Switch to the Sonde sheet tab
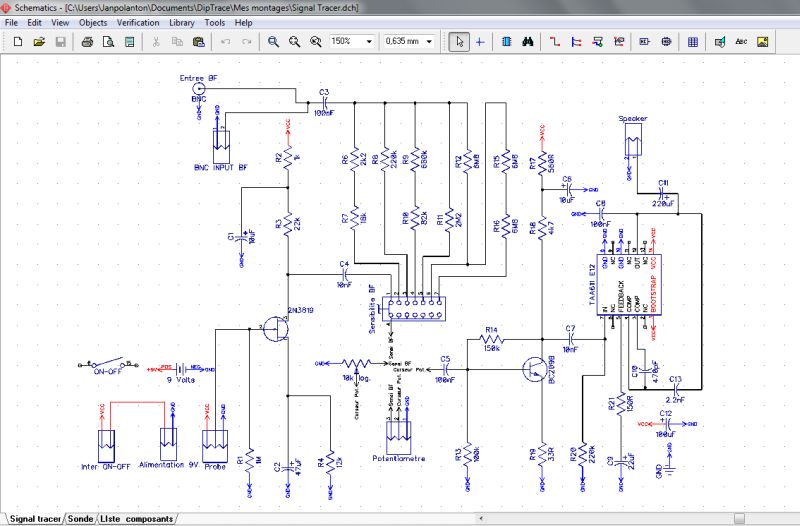The height and width of the screenshot is (526, 800). point(82,519)
